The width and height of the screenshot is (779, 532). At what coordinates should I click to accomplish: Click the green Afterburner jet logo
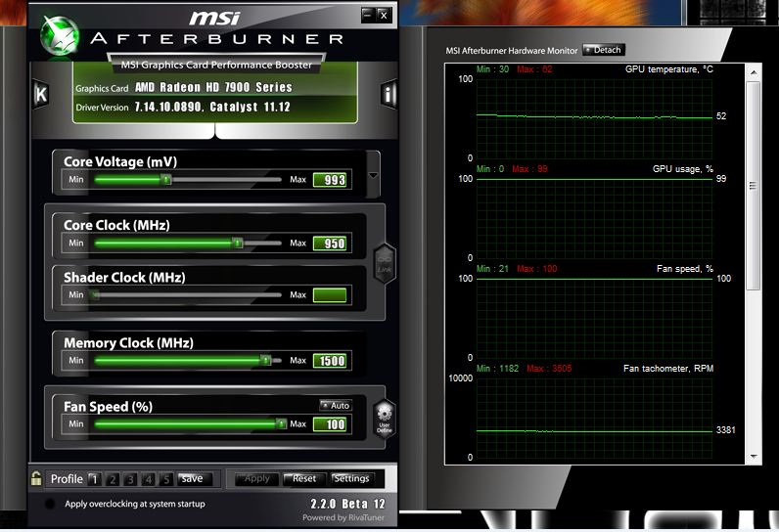click(x=60, y=36)
